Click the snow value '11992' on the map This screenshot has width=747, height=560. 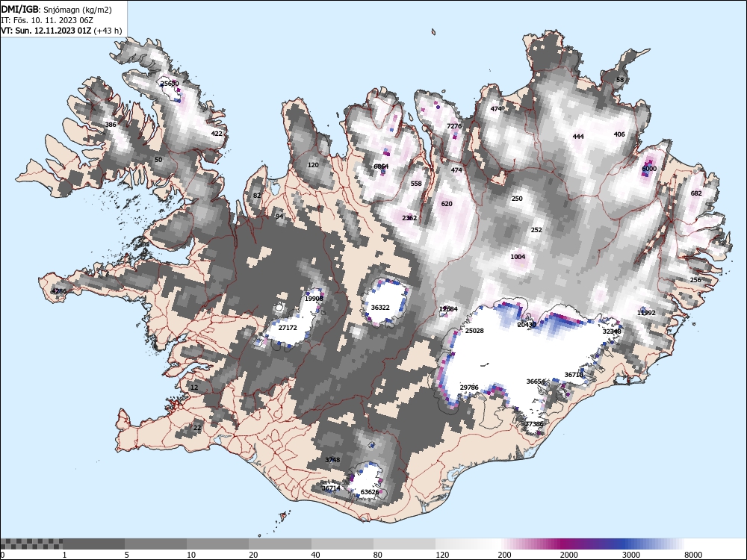[x=646, y=313]
